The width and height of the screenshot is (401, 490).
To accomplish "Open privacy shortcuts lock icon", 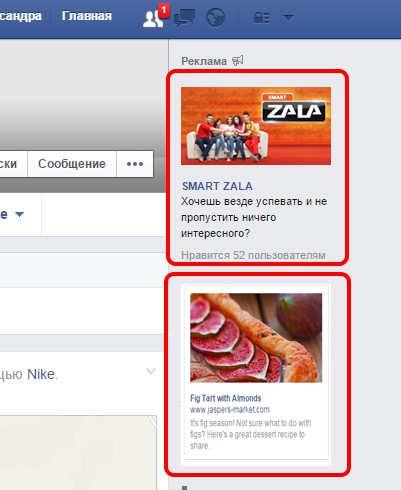I will tap(261, 18).
